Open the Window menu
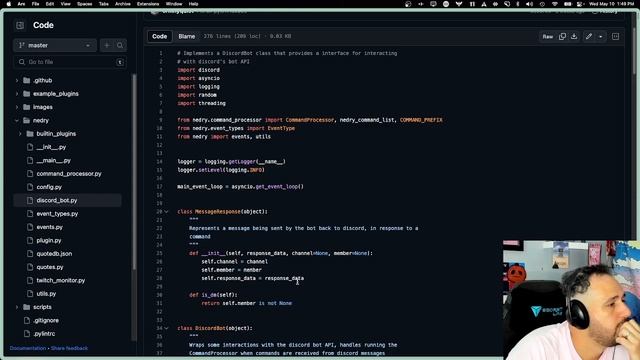The height and width of the screenshot is (360, 640). pos(174,4)
